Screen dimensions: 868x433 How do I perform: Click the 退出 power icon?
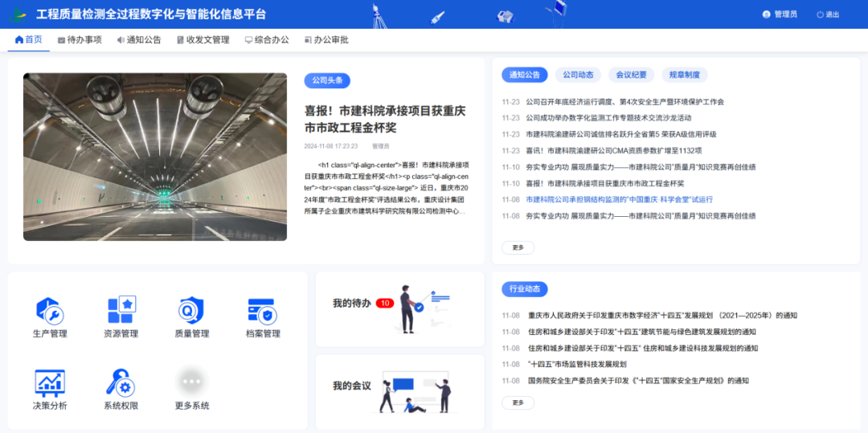820,15
